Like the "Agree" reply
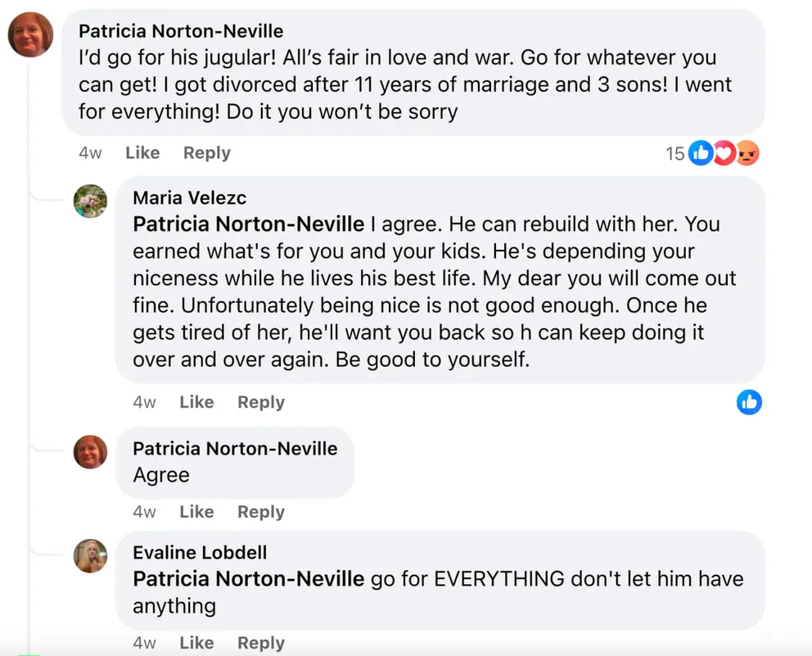Screen dimensions: 812x656 (x=196, y=512)
